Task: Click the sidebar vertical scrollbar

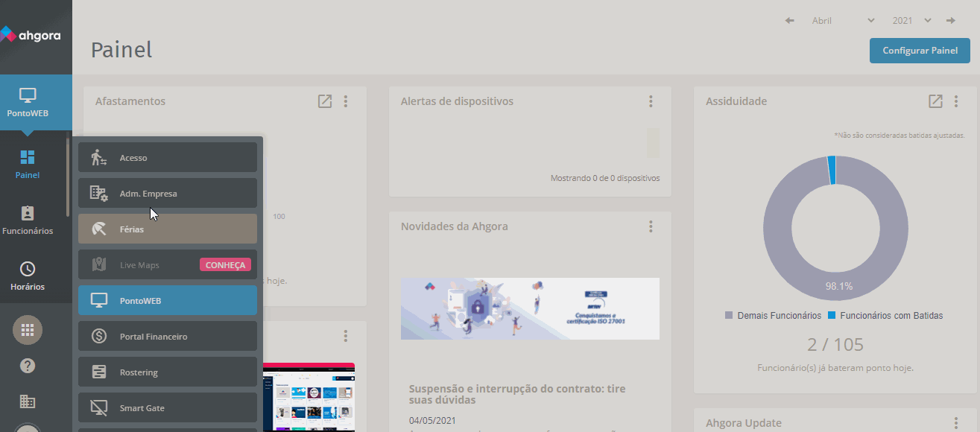Action: 69,177
